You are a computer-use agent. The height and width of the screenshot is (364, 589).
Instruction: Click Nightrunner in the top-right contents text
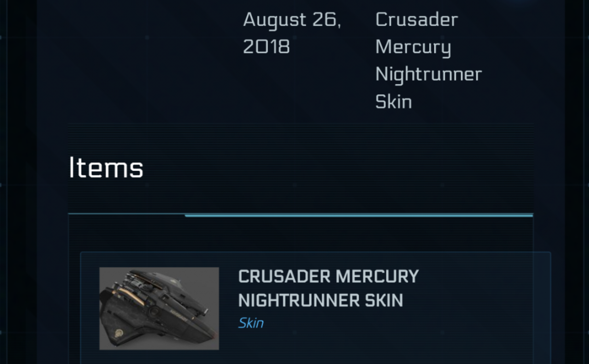coord(428,74)
